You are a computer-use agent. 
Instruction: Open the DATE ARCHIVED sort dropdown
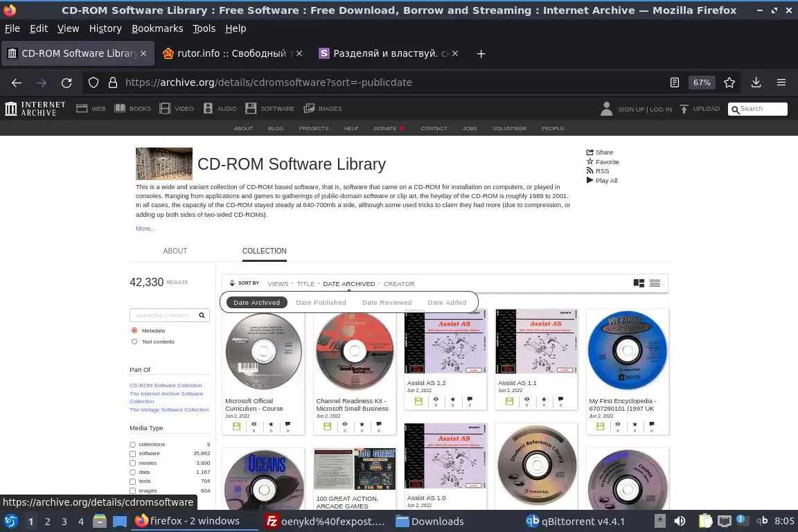[348, 284]
